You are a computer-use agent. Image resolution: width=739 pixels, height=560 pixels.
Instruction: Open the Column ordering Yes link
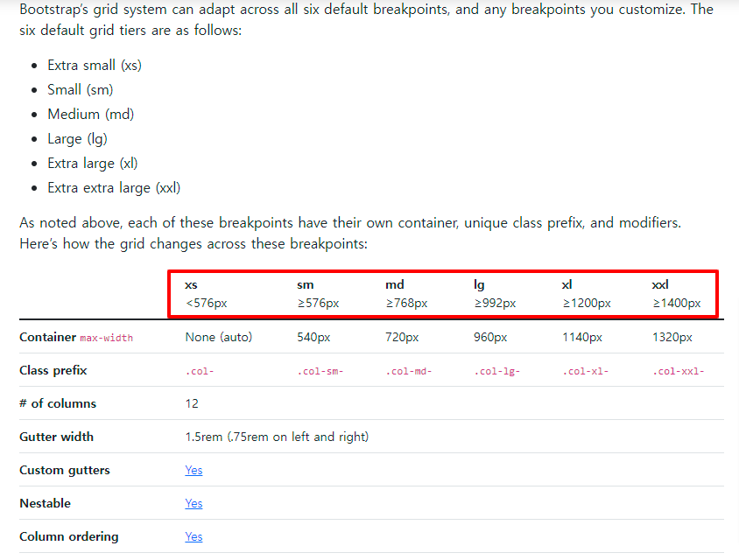(194, 537)
